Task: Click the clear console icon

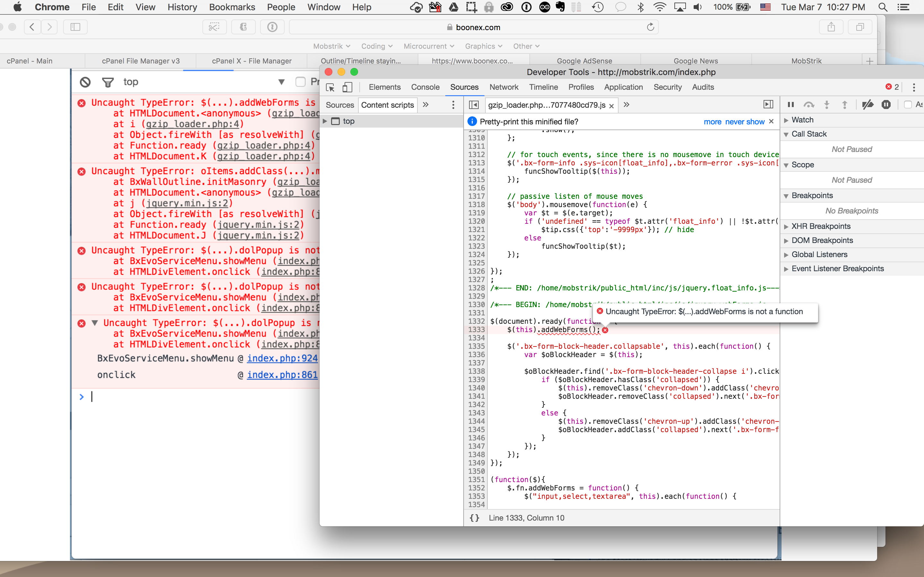Action: click(x=85, y=82)
